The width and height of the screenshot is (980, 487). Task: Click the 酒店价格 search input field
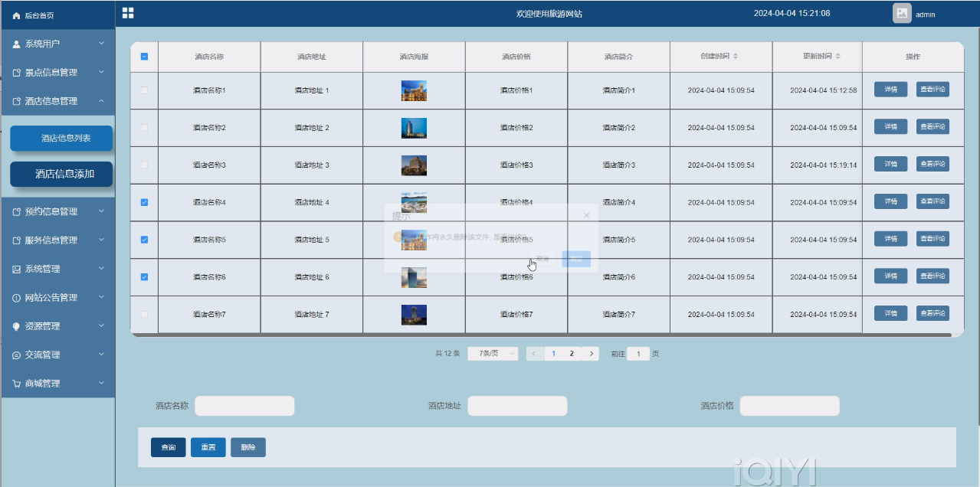coord(789,406)
